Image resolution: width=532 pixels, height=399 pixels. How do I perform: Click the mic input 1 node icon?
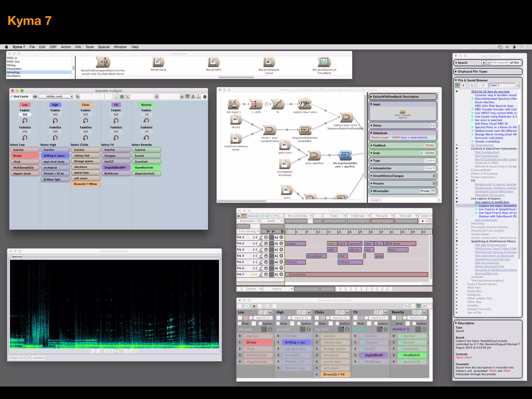click(233, 104)
